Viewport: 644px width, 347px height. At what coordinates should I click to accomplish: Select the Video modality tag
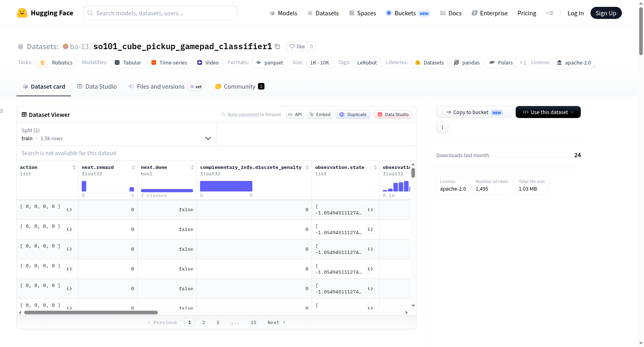208,62
